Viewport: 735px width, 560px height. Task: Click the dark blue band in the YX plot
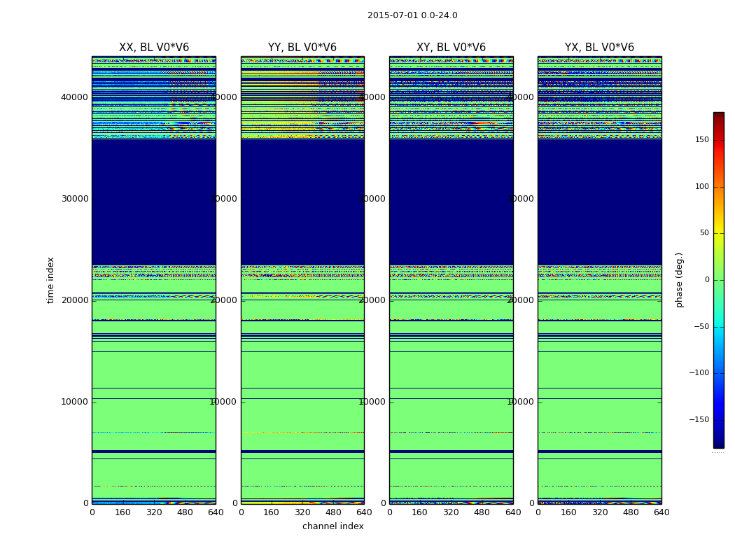click(599, 203)
